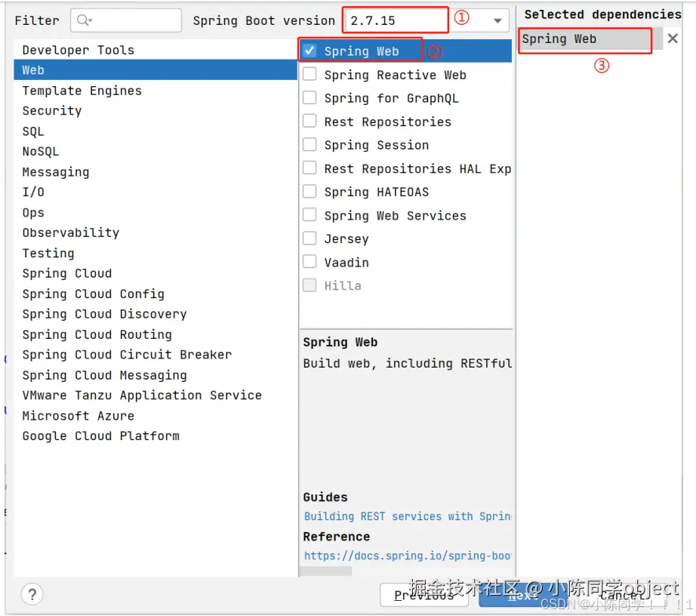This screenshot has width=696, height=616.
Task: Select Spring Cloud Circuit Breaker category
Action: [x=156, y=355]
